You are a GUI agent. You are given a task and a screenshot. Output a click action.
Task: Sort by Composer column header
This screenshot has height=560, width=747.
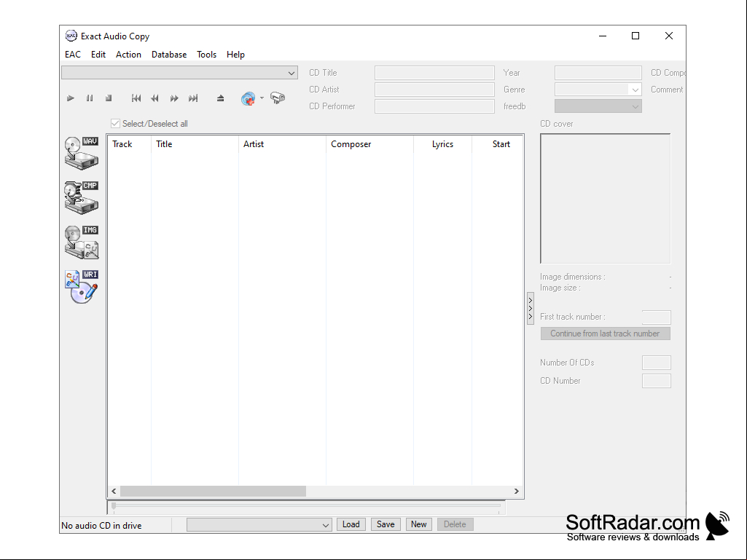click(369, 143)
